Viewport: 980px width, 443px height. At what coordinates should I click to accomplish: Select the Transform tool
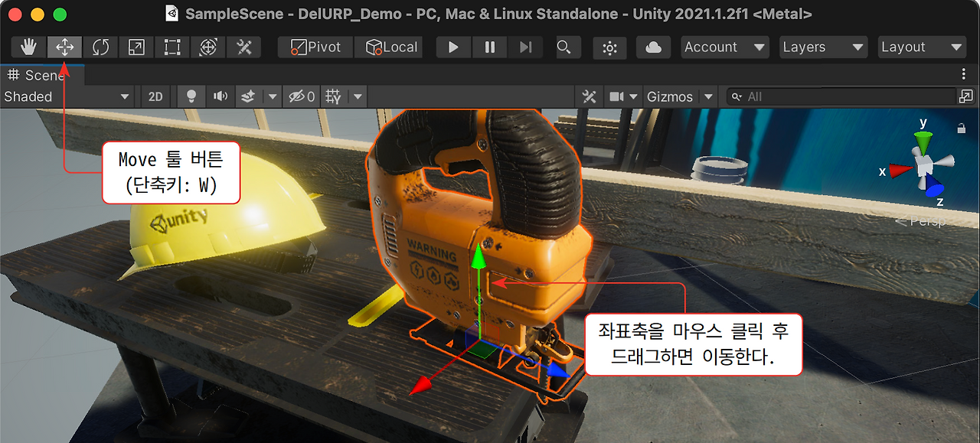click(x=207, y=47)
